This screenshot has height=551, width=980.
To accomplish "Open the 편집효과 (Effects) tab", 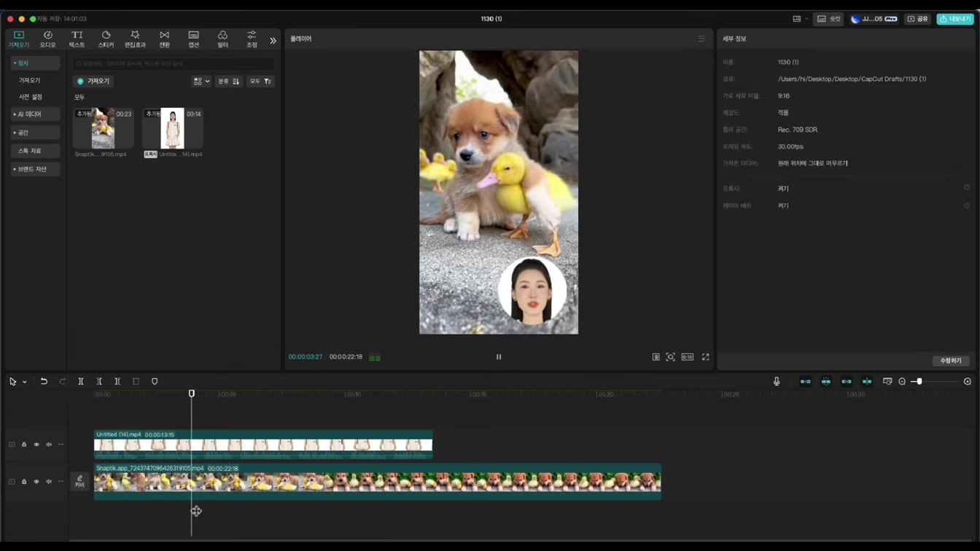I will click(135, 39).
